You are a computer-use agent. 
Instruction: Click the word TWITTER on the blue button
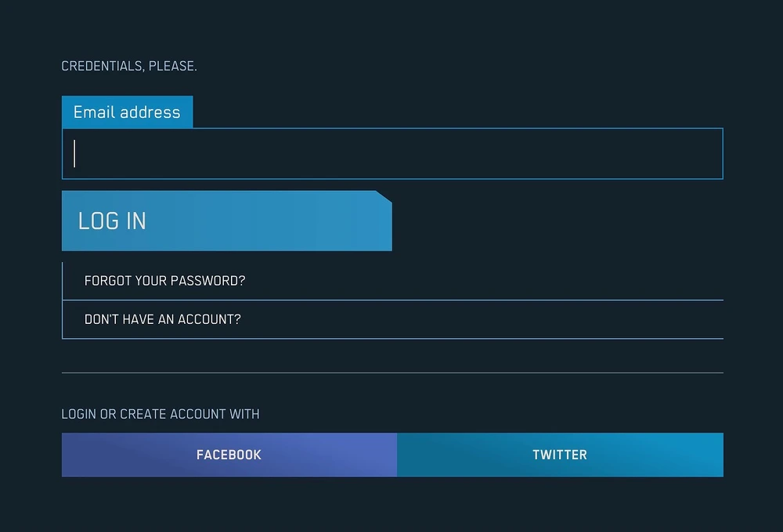pyautogui.click(x=560, y=455)
